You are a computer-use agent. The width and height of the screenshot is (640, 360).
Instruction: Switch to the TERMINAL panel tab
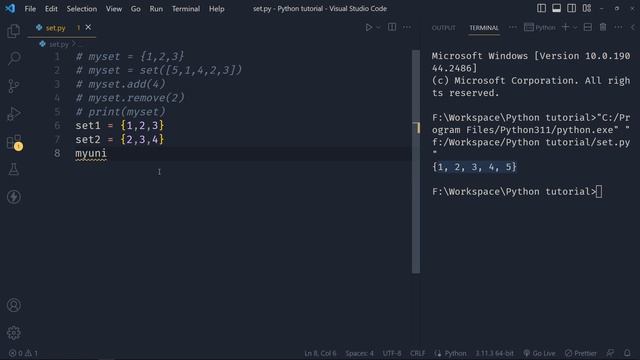(484, 28)
